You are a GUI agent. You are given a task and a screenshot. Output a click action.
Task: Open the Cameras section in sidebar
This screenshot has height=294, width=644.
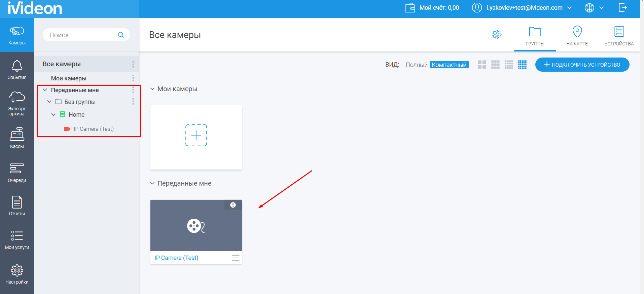[17, 35]
